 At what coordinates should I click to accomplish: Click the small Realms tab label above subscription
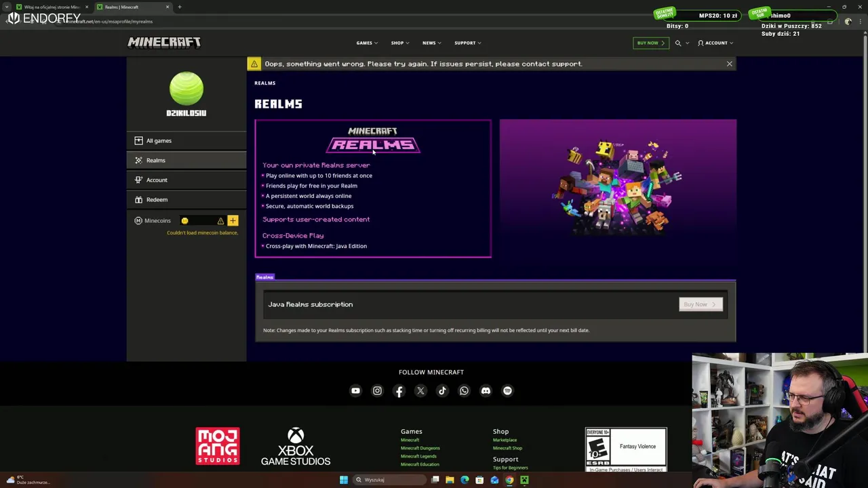(264, 277)
